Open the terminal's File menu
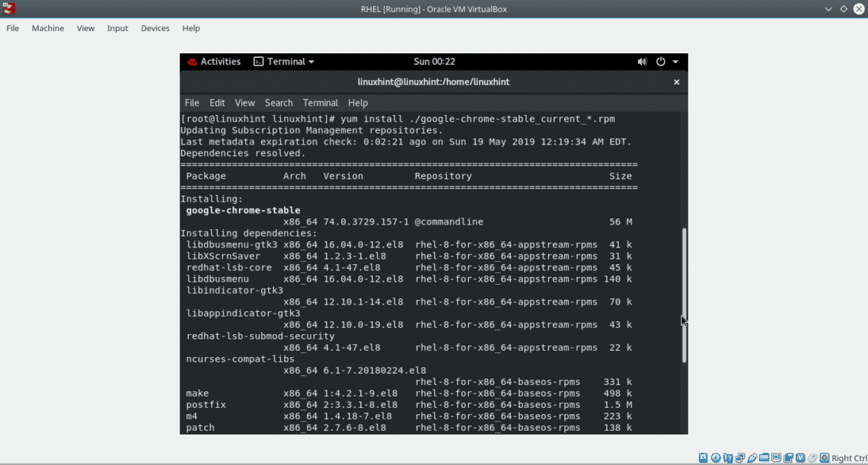This screenshot has height=465, width=868. (x=192, y=103)
